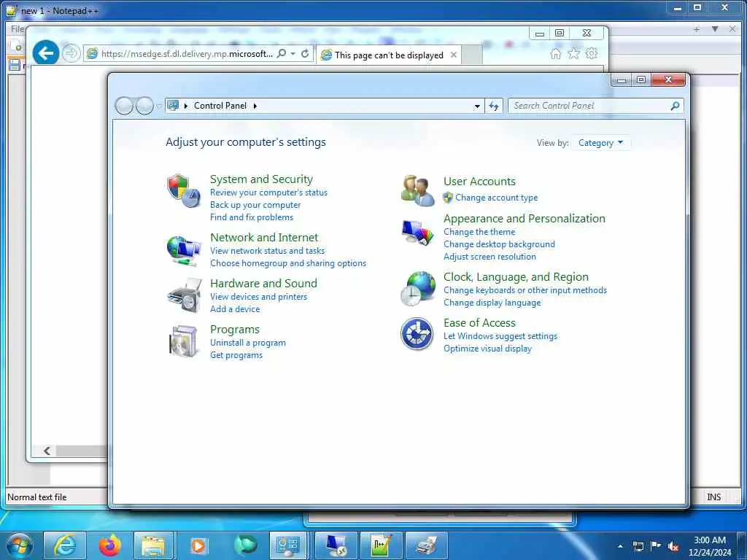Viewport: 747px width, 560px height.
Task: Click Clock, Language, and Region globe icon
Action: [418, 289]
